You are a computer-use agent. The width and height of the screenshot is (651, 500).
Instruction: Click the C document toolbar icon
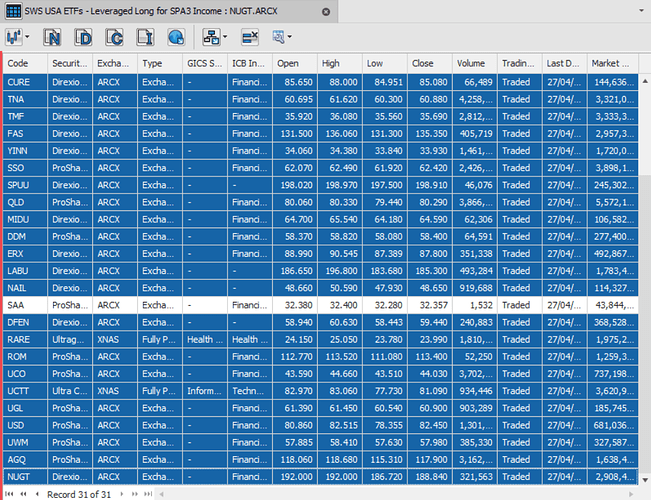114,37
